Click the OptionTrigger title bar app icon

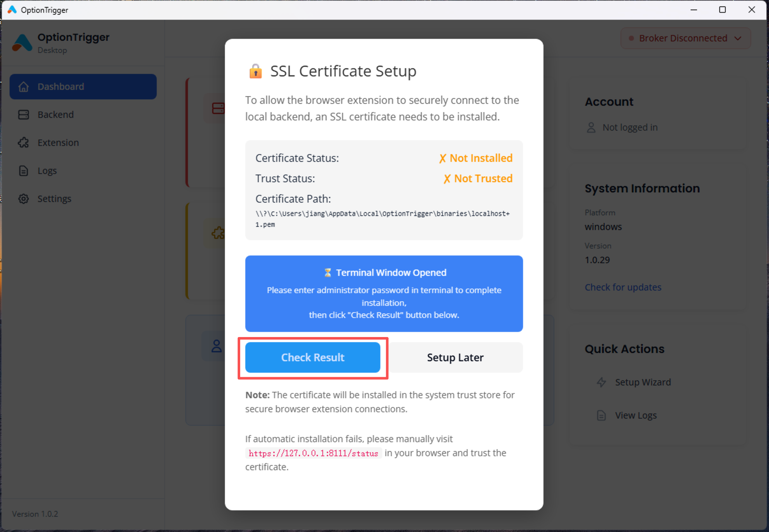12,10
